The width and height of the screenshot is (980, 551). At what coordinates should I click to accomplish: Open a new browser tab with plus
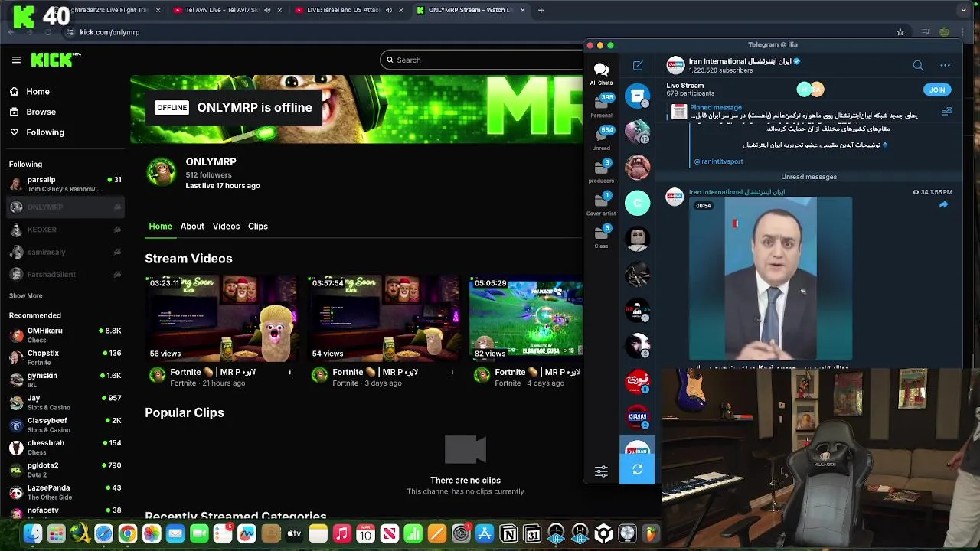coord(541,10)
